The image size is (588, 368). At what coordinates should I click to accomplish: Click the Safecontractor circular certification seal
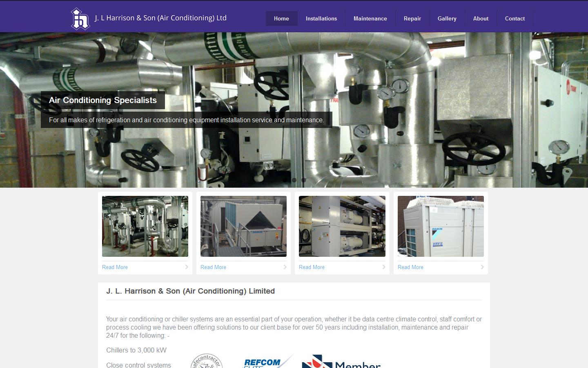pos(206,362)
